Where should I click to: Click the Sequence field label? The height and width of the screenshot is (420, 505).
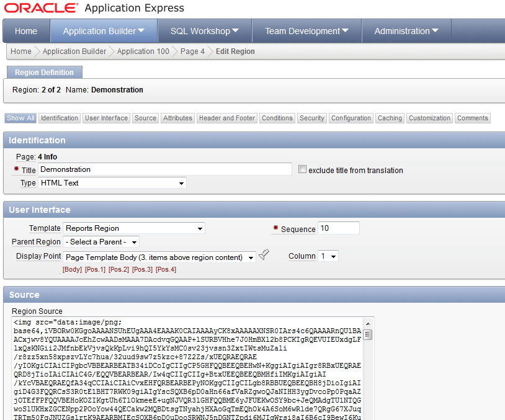click(x=298, y=230)
